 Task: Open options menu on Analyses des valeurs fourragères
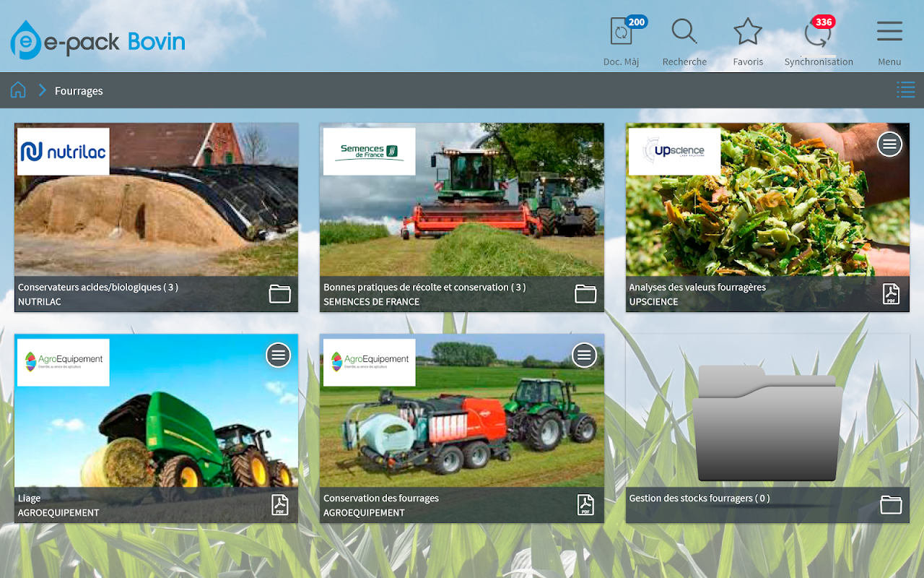click(889, 144)
